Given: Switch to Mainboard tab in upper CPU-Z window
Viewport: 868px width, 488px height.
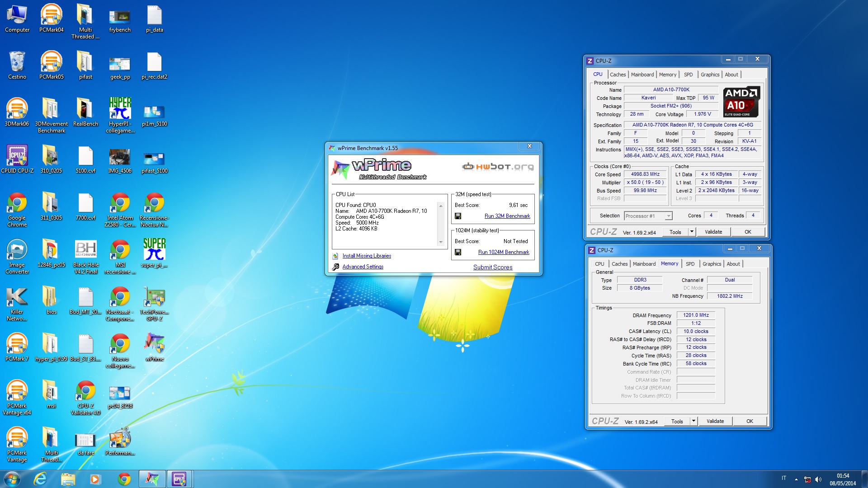Looking at the screenshot, I should [x=642, y=75].
